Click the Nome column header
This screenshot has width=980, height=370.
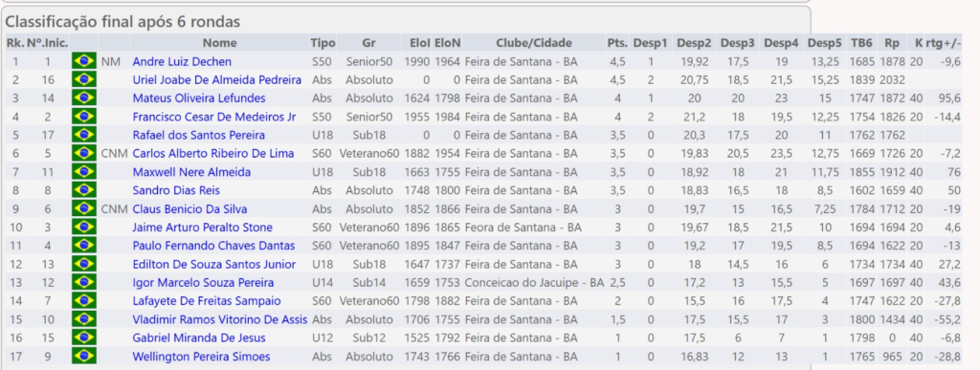pyautogui.click(x=219, y=43)
